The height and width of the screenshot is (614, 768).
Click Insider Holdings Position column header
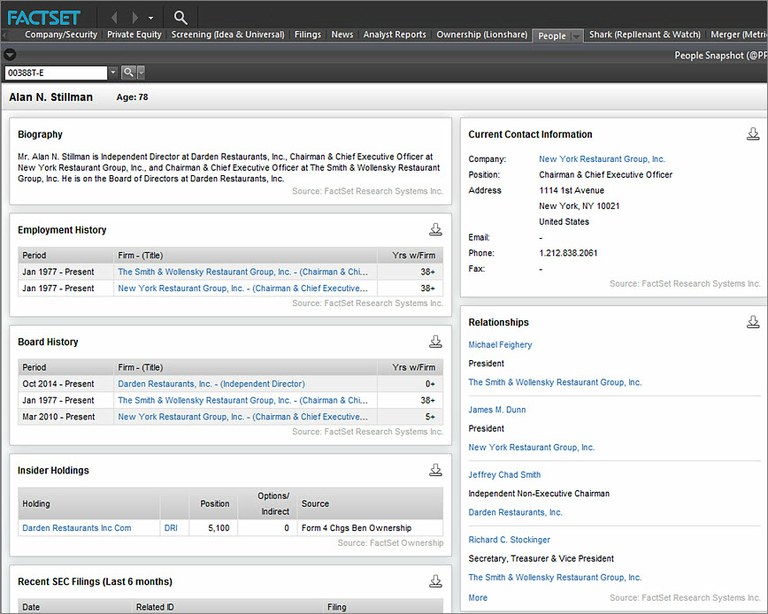click(214, 503)
